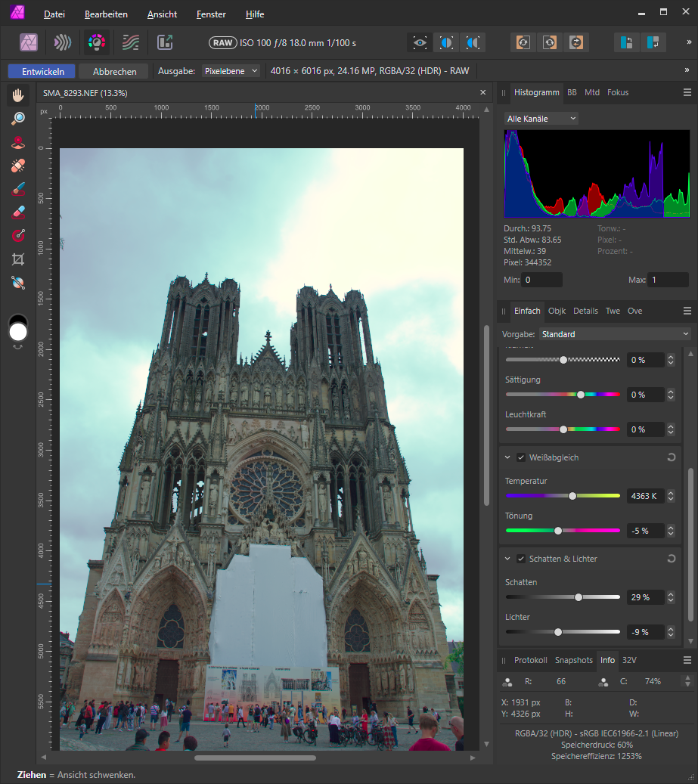Select the Crop tool
The image size is (698, 784).
click(x=18, y=259)
